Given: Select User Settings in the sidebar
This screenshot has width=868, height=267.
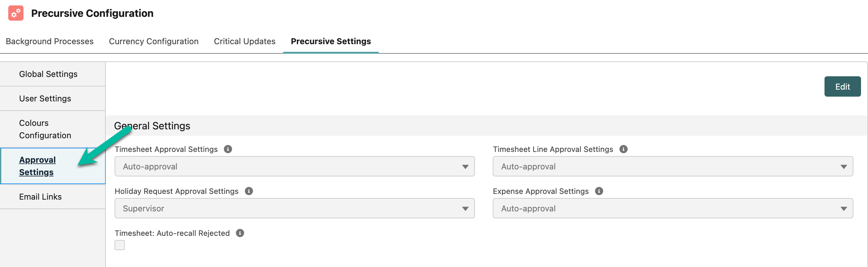Looking at the screenshot, I should (45, 99).
